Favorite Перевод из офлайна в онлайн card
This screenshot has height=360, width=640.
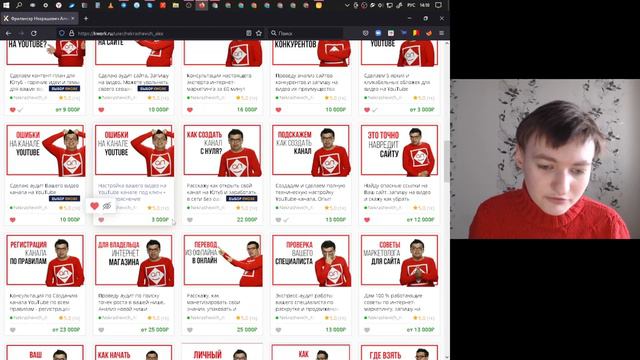[190, 330]
